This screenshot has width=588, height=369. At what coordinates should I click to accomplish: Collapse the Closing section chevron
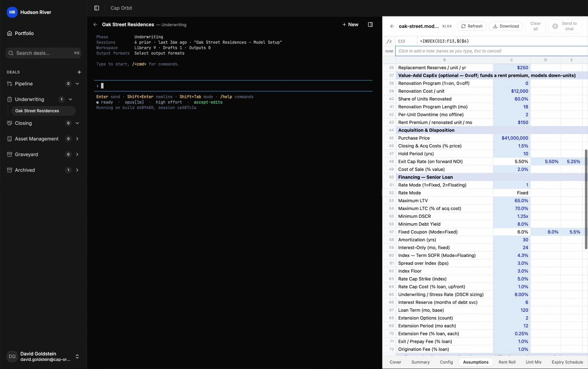click(77, 123)
